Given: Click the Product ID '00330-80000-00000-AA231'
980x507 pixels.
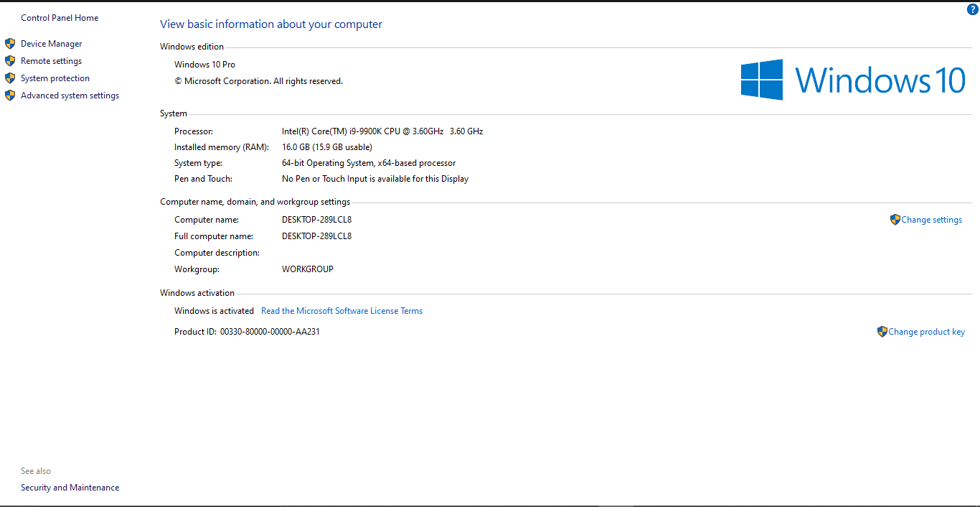Looking at the screenshot, I should coord(270,332).
